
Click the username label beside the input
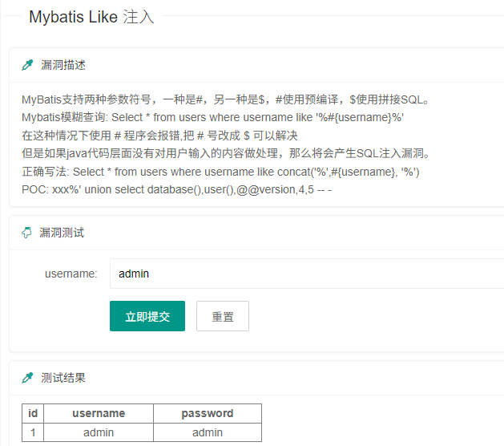click(x=71, y=274)
